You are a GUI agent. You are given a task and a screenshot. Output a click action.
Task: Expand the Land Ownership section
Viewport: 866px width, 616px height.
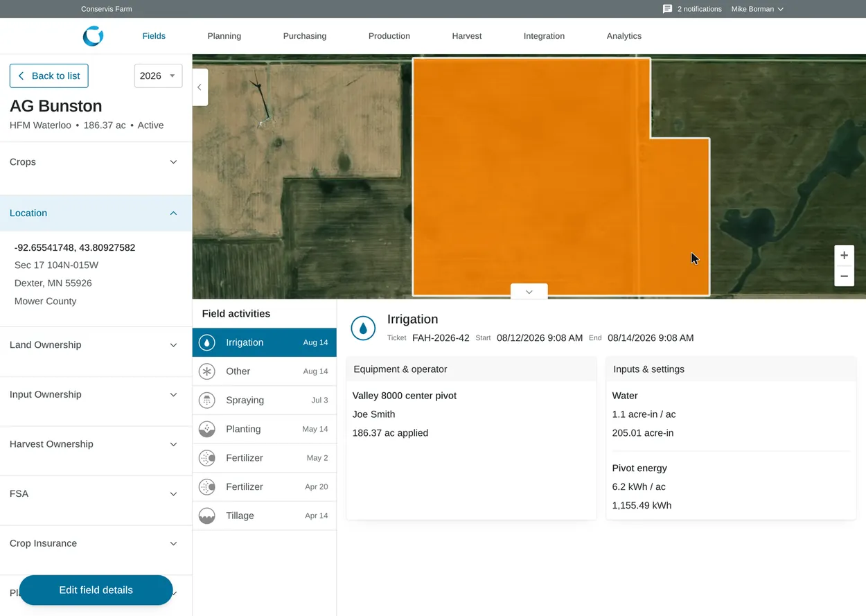click(96, 345)
